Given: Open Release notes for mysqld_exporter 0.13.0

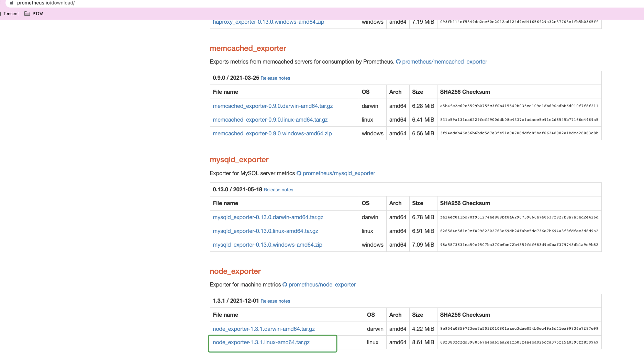Looking at the screenshot, I should [278, 190].
